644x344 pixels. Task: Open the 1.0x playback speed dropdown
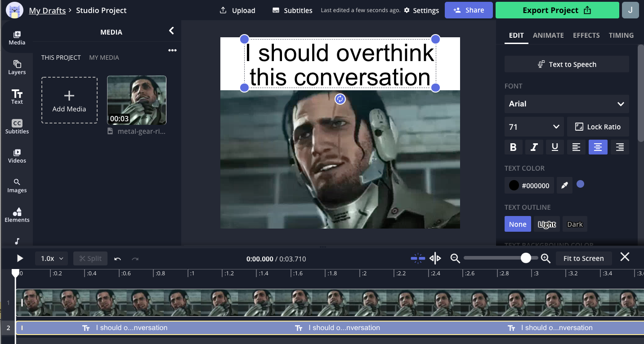tap(52, 259)
